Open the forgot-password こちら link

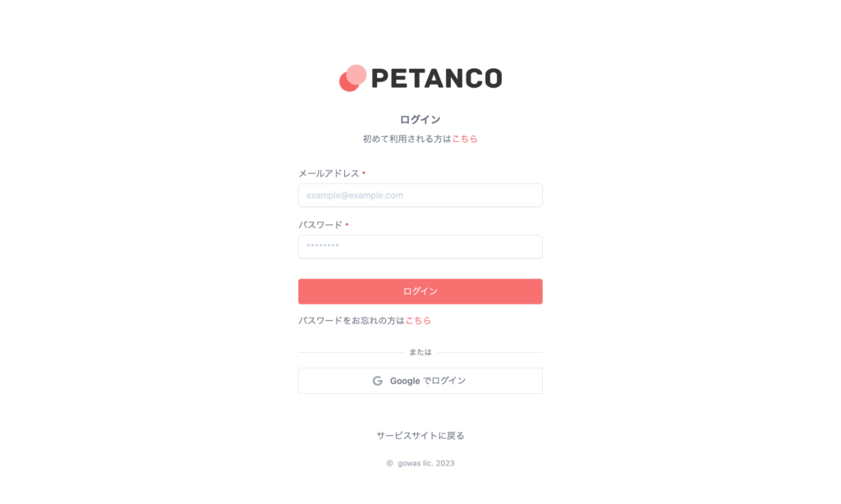click(x=418, y=321)
